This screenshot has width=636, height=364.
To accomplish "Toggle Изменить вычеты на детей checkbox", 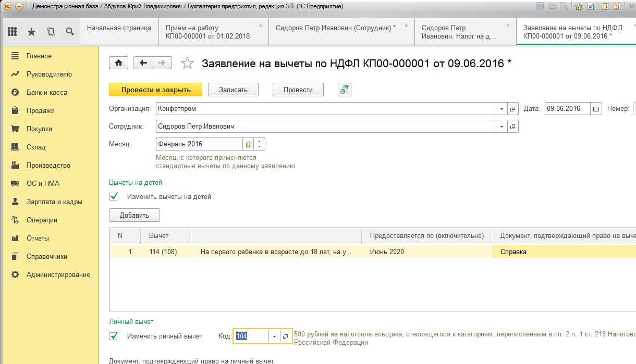I will click(114, 197).
